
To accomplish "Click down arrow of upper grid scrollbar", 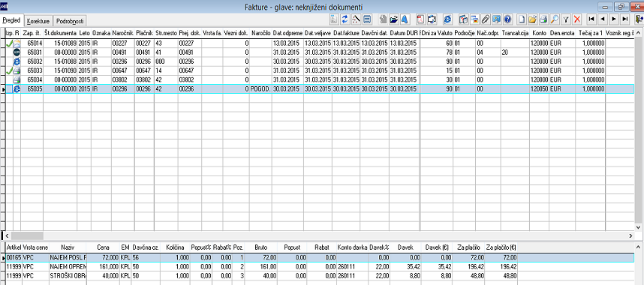I will pyautogui.click(x=639, y=226).
